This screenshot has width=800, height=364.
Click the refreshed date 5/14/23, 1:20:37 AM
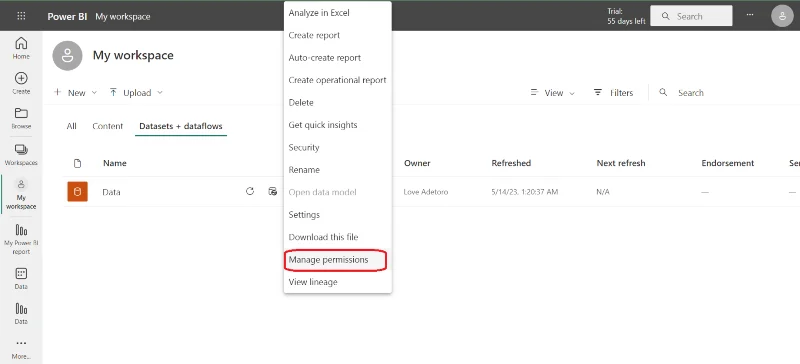524,192
